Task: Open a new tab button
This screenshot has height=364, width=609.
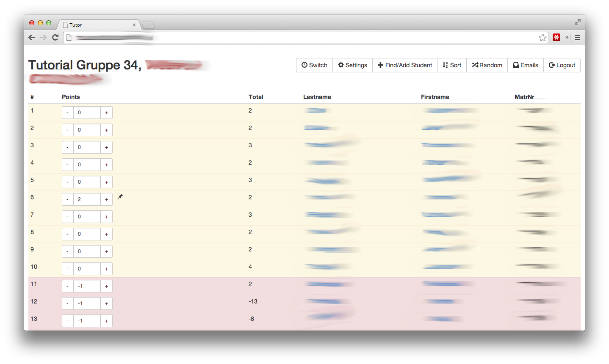Action: tap(148, 25)
